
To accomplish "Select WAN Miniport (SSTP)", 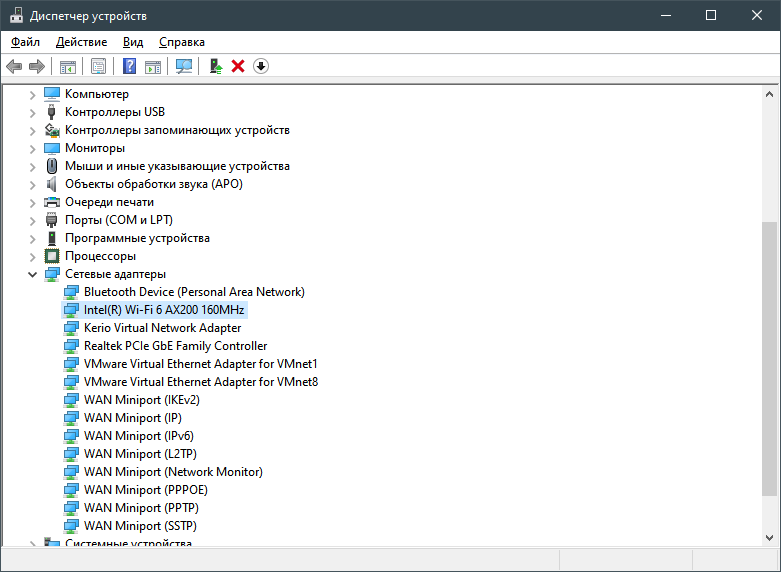I will pos(140,526).
